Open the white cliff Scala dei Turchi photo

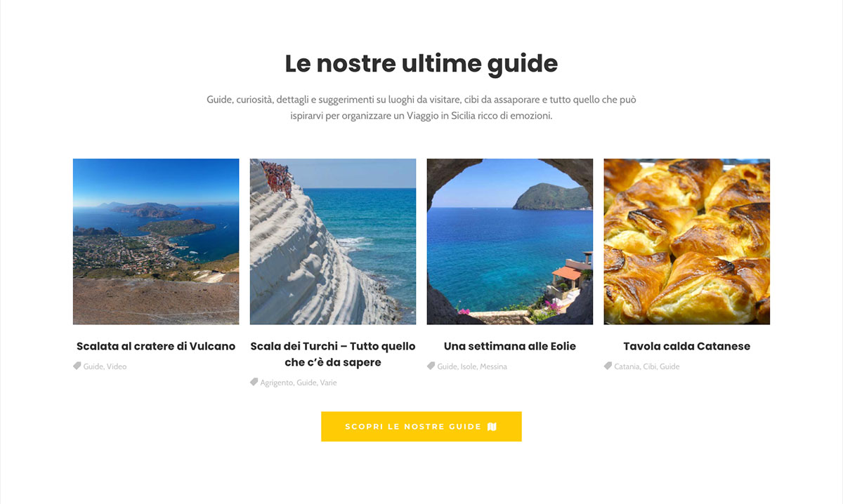(333, 241)
